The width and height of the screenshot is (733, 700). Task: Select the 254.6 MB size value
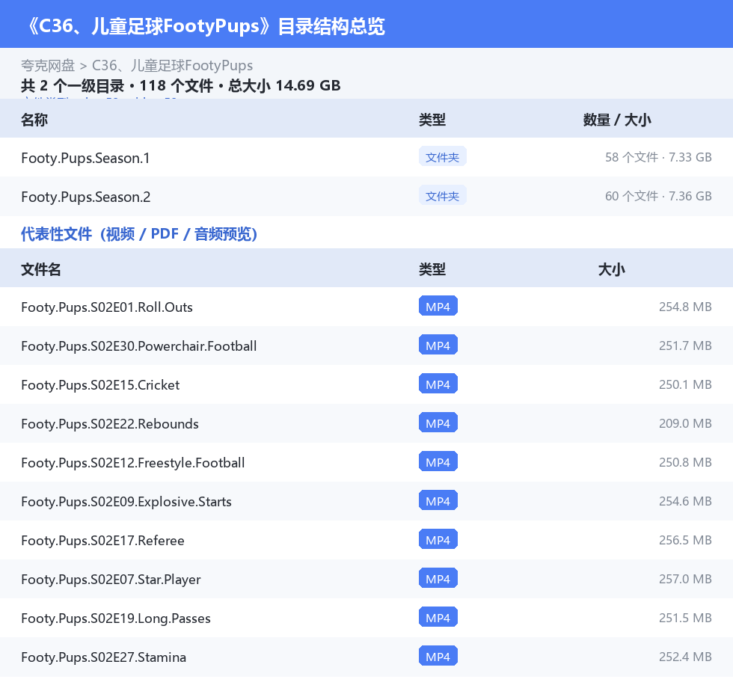[685, 501]
